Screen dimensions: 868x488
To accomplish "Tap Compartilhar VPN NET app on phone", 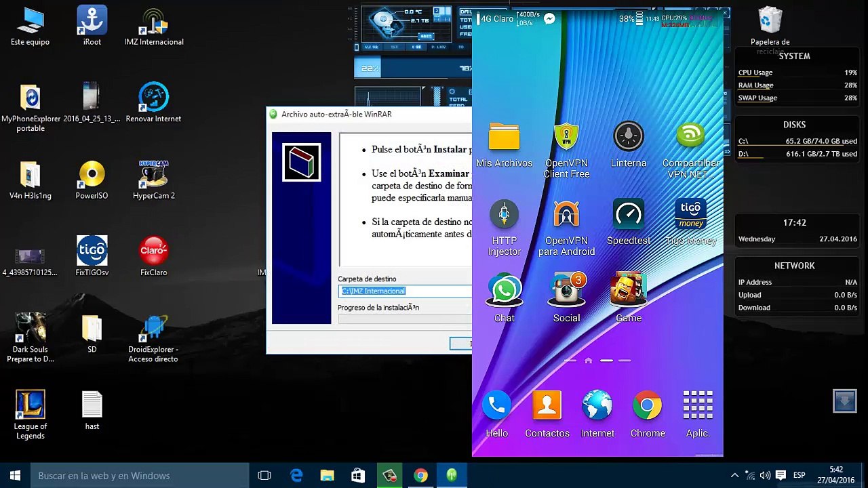I will click(690, 150).
